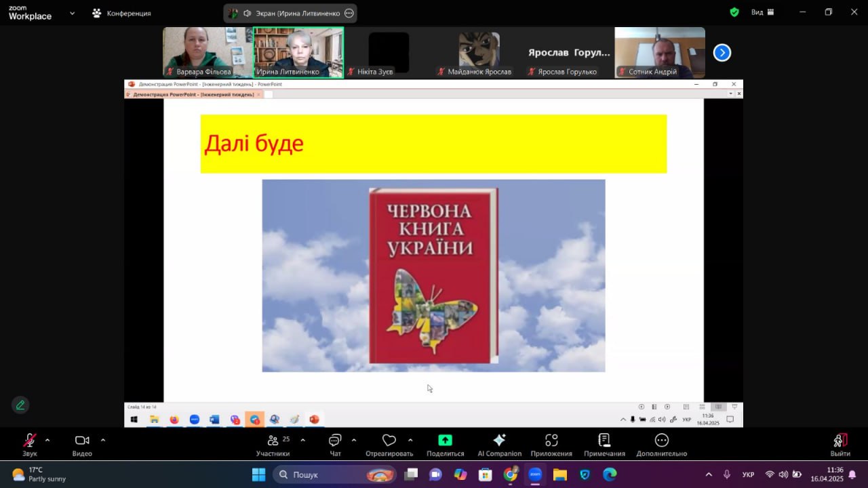
Task: Show hidden system tray icons
Action: point(709,474)
